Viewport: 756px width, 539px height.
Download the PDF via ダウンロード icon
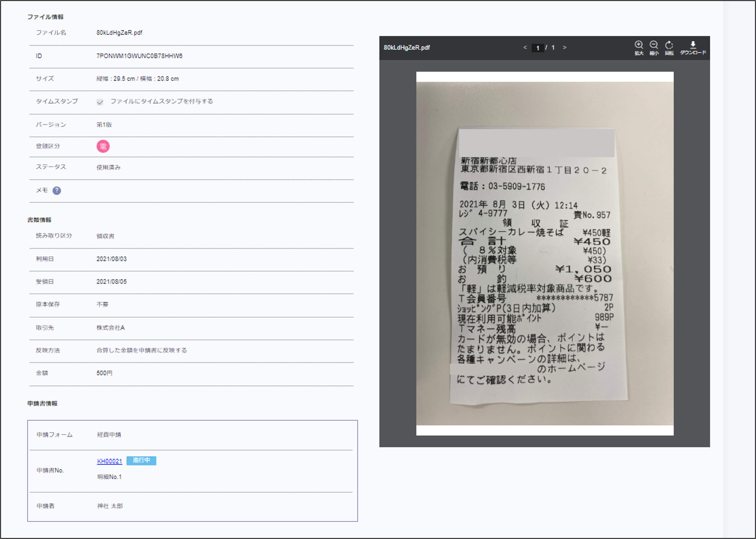[x=693, y=45]
